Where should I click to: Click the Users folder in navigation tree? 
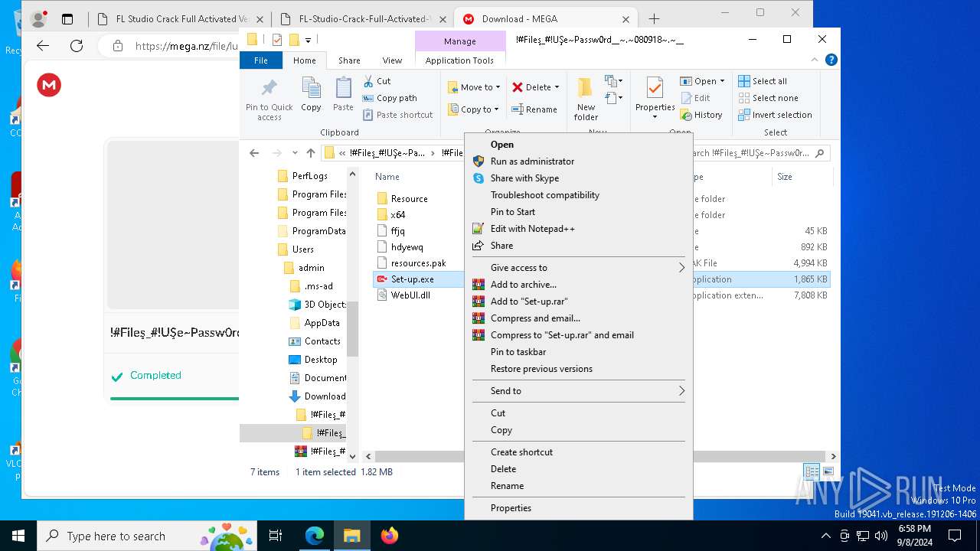pos(302,249)
